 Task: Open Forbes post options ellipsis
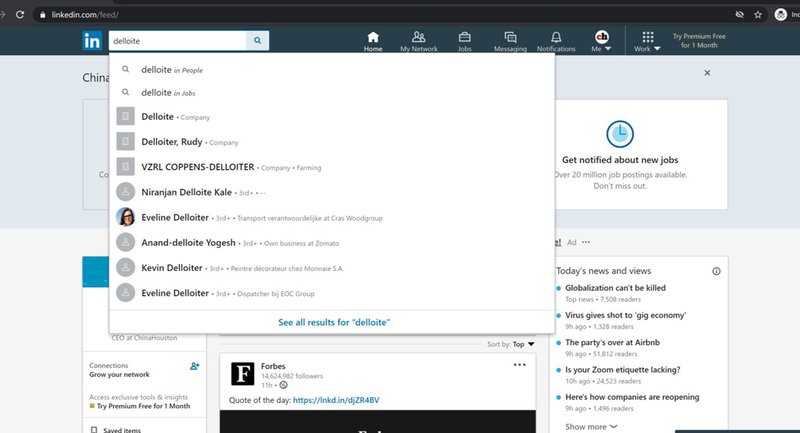coord(519,365)
